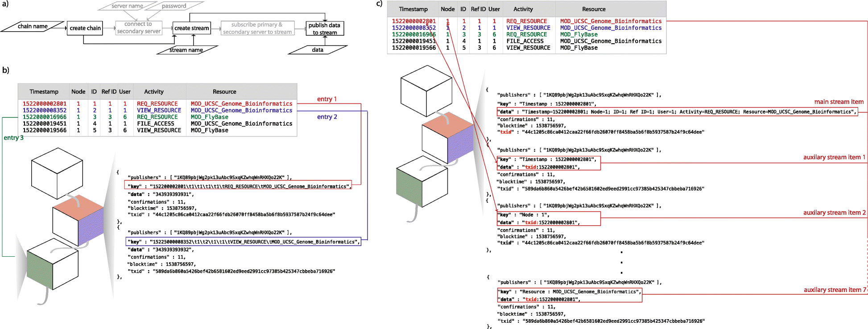Select blue timestamp 1522000008352 in panel b table
868x329 pixels.
tap(45, 110)
